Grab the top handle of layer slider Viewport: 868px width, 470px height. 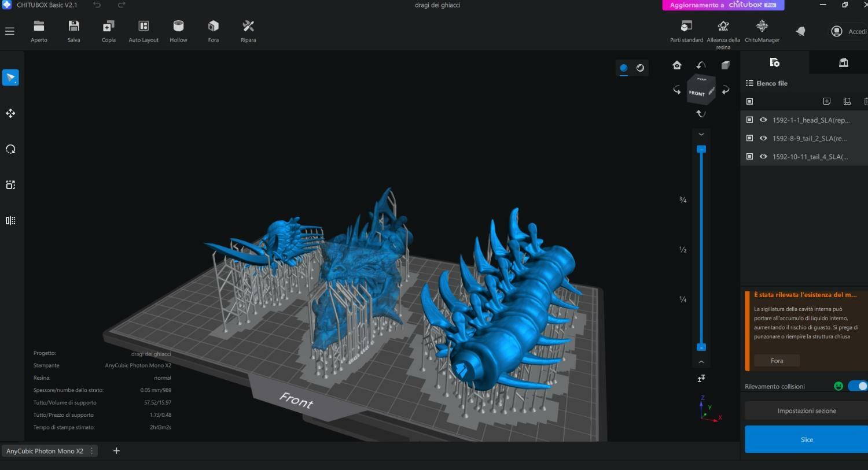pos(701,149)
